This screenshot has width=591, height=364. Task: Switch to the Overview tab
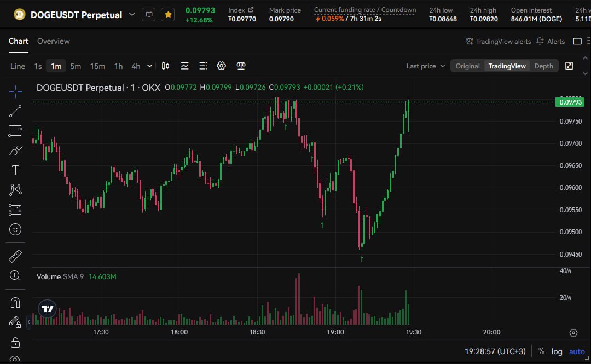(x=53, y=41)
